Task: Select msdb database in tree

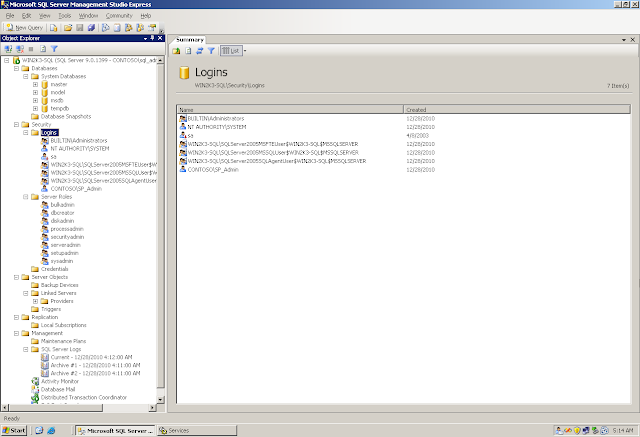Action: [x=57, y=100]
